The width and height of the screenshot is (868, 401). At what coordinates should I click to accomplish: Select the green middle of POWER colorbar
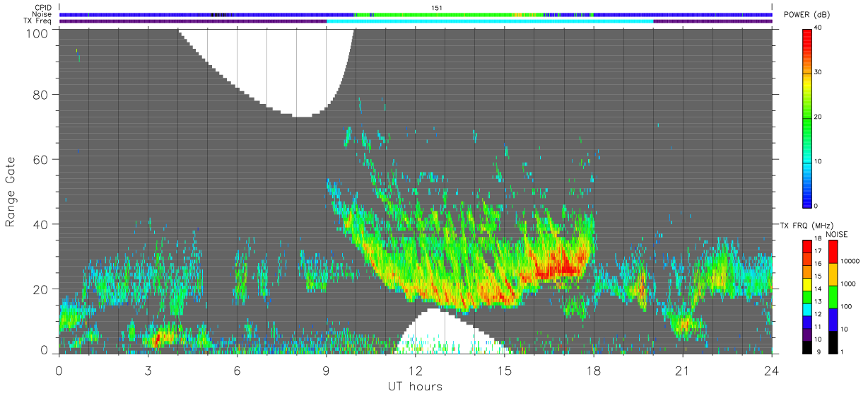[808, 117]
